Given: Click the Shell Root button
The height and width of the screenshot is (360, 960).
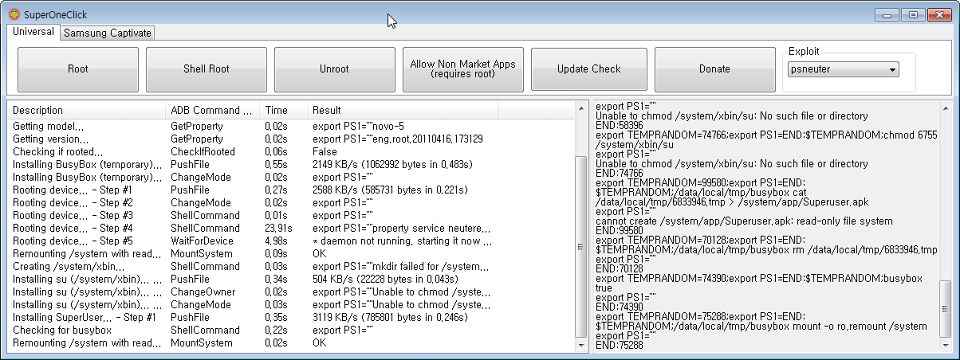Looking at the screenshot, I should pyautogui.click(x=206, y=69).
